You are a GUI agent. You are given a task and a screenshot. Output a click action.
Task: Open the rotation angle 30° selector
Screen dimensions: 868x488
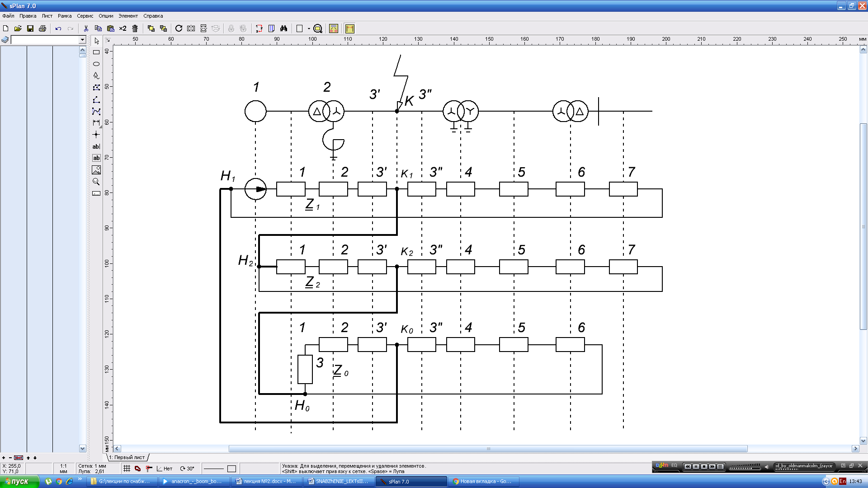point(187,469)
